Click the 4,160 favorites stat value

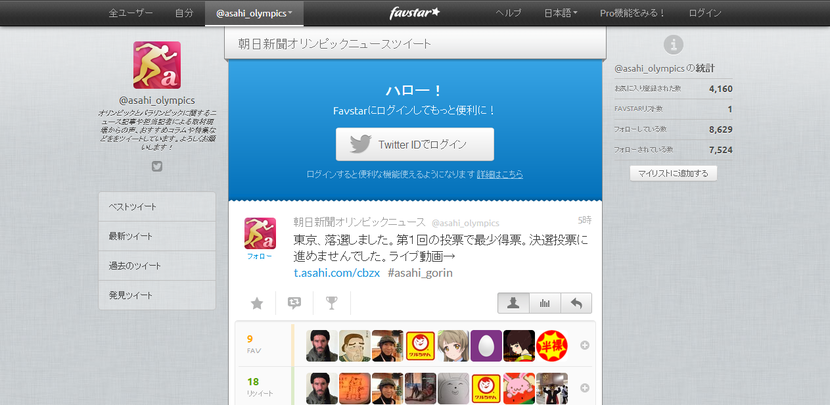point(721,89)
